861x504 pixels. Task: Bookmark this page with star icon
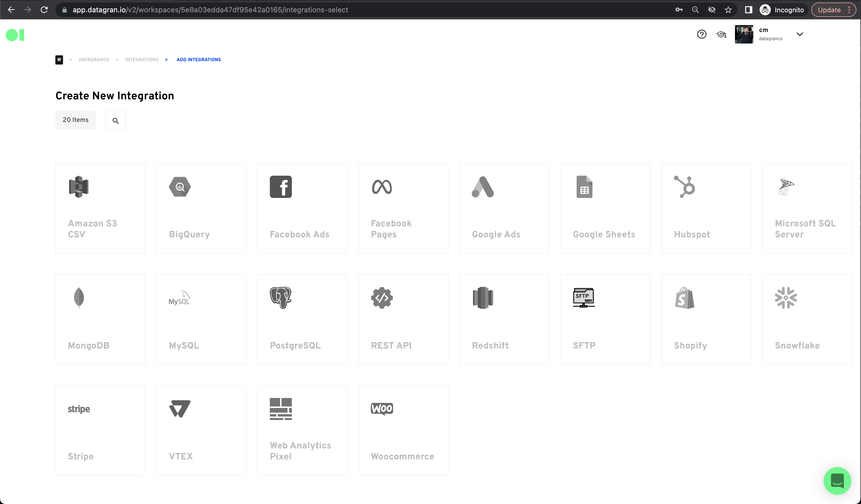pos(728,10)
